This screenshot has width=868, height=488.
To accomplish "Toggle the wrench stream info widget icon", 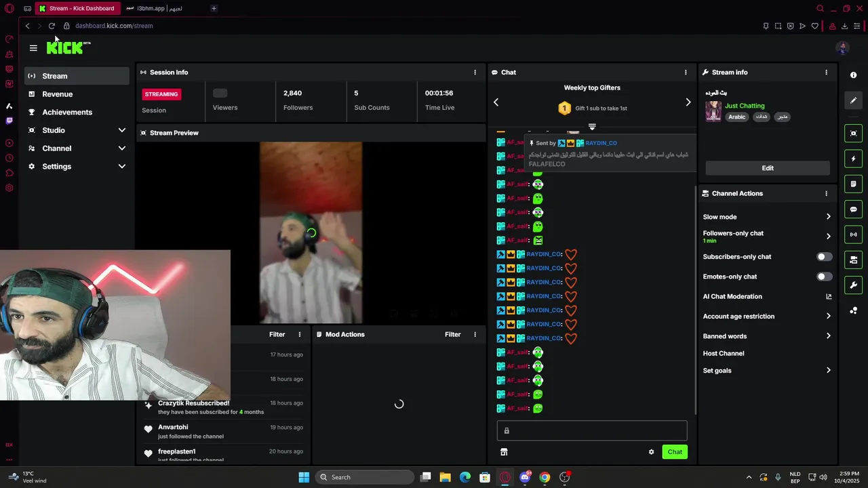I will pyautogui.click(x=854, y=285).
